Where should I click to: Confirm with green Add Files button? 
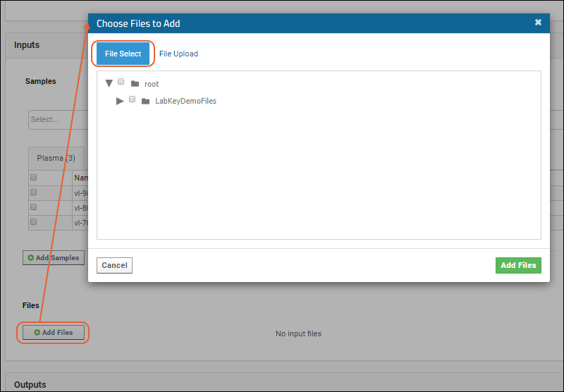[518, 265]
